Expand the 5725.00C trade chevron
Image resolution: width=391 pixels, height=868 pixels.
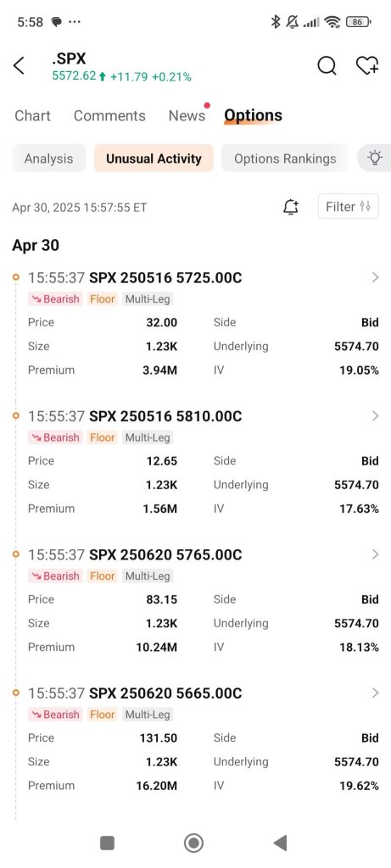[375, 277]
